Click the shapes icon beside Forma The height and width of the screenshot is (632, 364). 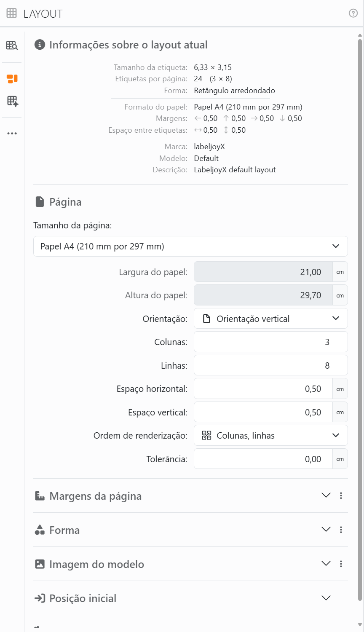40,530
